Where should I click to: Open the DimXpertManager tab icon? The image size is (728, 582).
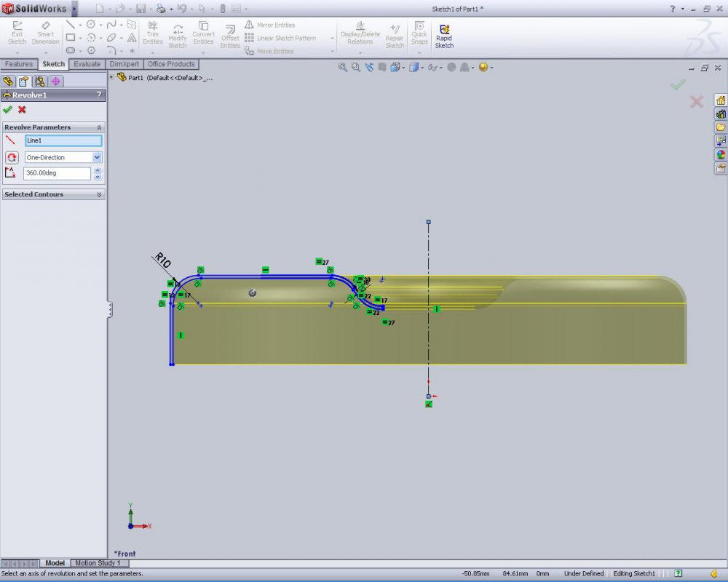[x=56, y=81]
